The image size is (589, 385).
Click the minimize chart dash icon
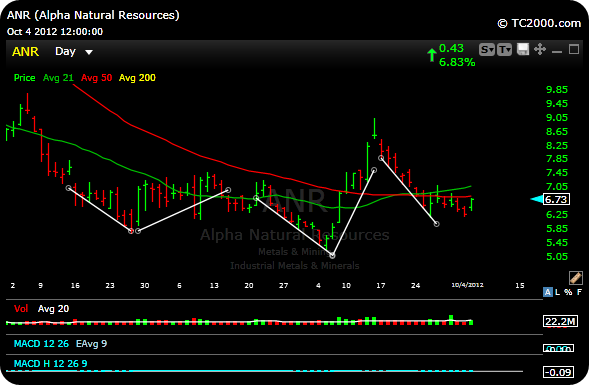(557, 52)
